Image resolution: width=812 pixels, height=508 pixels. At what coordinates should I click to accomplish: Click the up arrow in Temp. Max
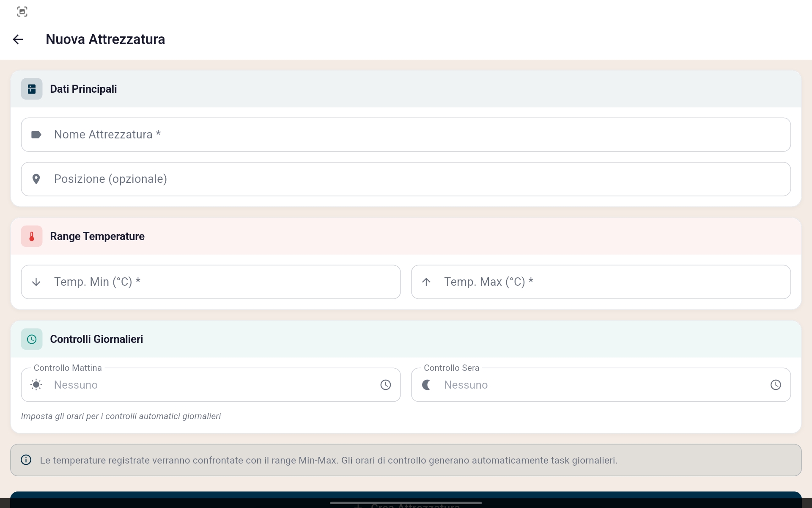pyautogui.click(x=426, y=282)
